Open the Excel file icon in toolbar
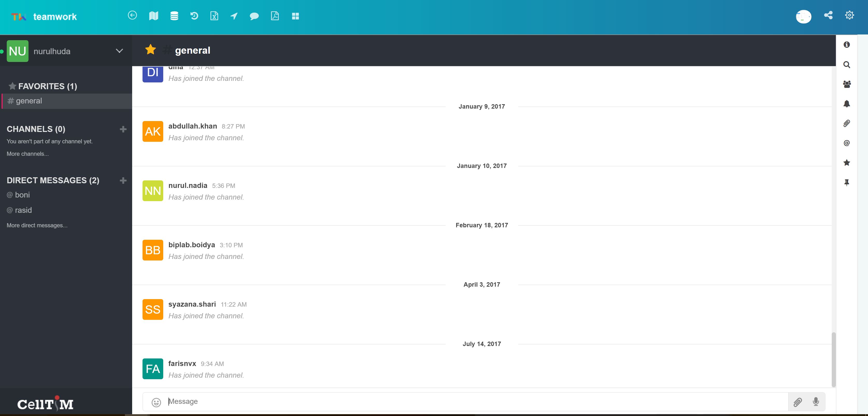This screenshot has width=868, height=416. point(214,16)
